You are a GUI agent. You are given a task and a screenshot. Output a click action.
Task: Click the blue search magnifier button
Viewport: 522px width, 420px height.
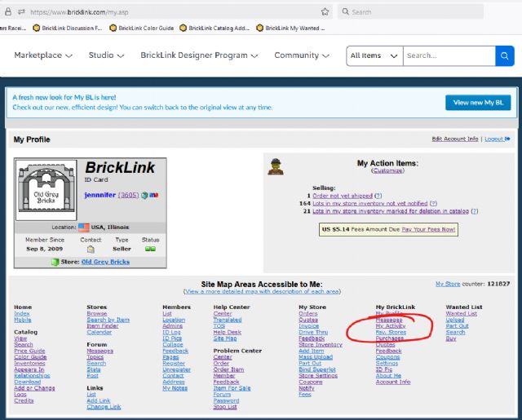[x=506, y=55]
